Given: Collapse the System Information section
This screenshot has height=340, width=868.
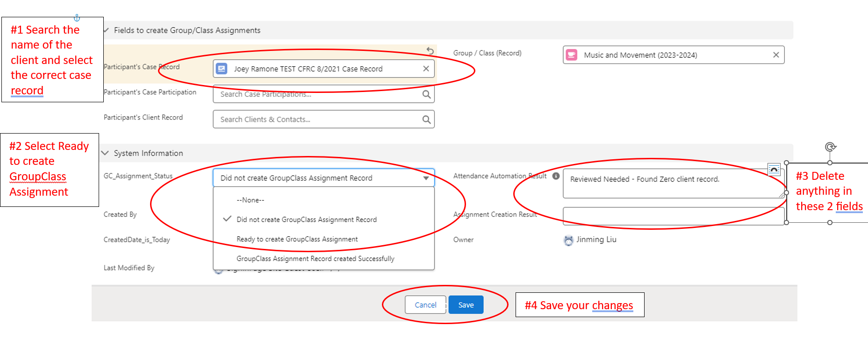Looking at the screenshot, I should click(105, 153).
